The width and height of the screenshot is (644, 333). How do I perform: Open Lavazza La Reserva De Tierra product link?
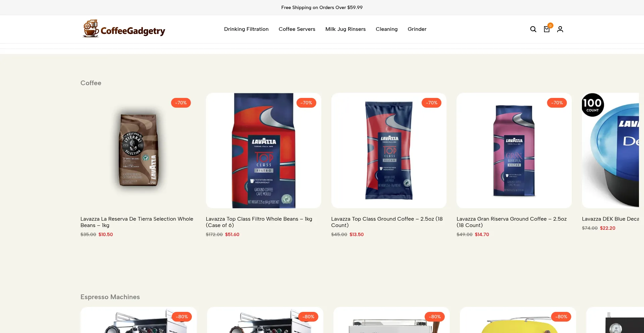pyautogui.click(x=137, y=222)
